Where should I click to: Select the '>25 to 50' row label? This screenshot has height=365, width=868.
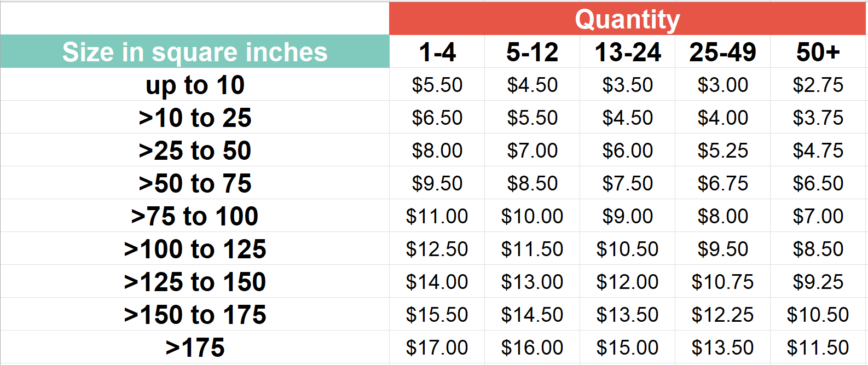pos(194,150)
